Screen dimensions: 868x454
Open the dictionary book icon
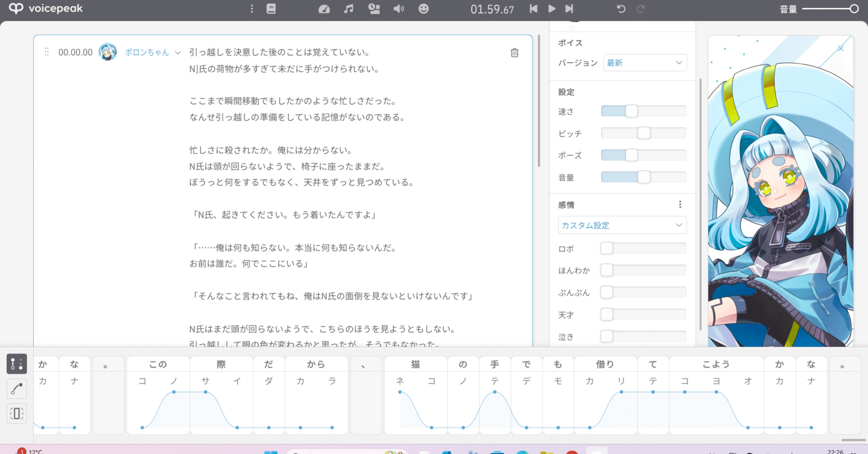(271, 9)
